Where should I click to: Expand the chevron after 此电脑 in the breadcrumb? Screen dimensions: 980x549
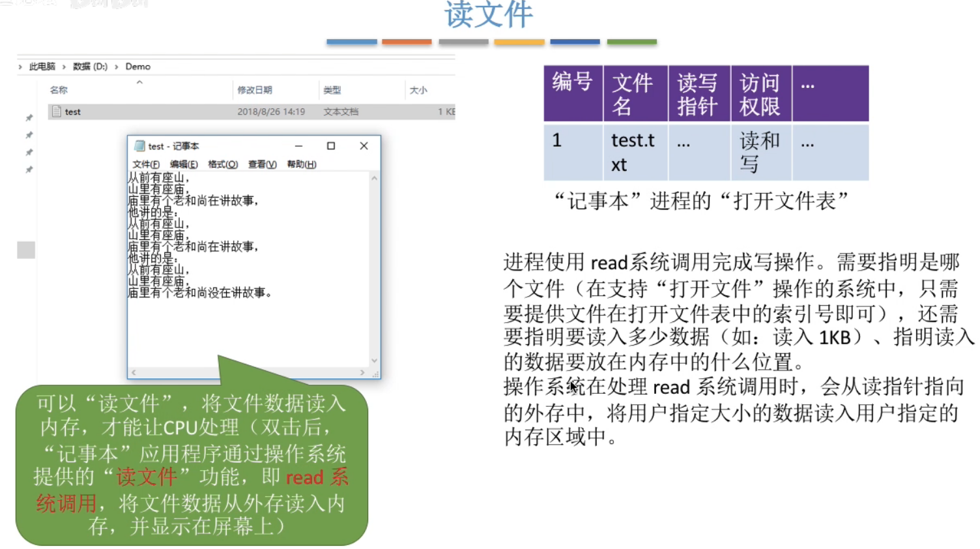point(64,67)
